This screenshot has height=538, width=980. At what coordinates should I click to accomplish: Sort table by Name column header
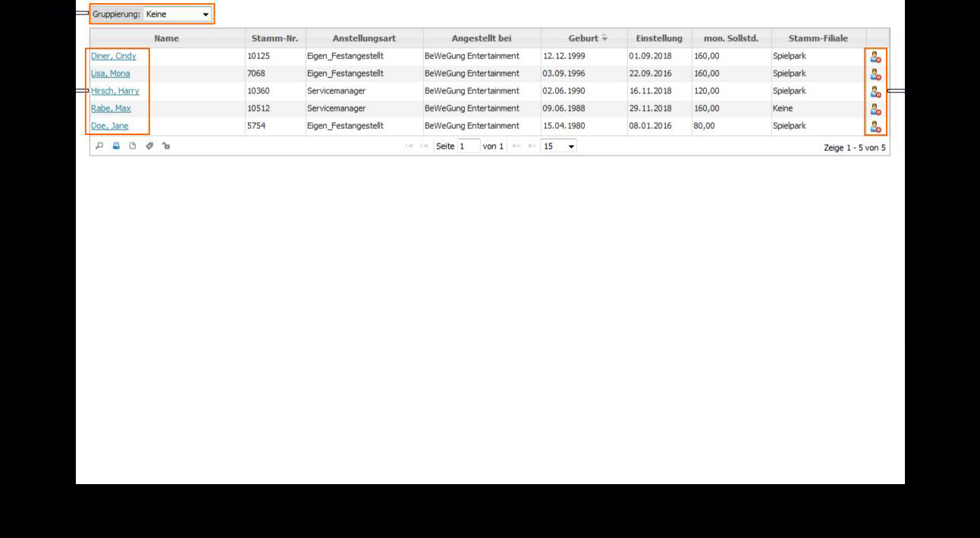coord(167,38)
